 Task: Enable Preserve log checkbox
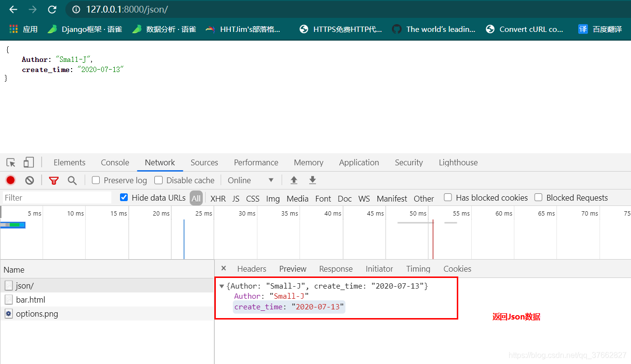[x=96, y=180]
